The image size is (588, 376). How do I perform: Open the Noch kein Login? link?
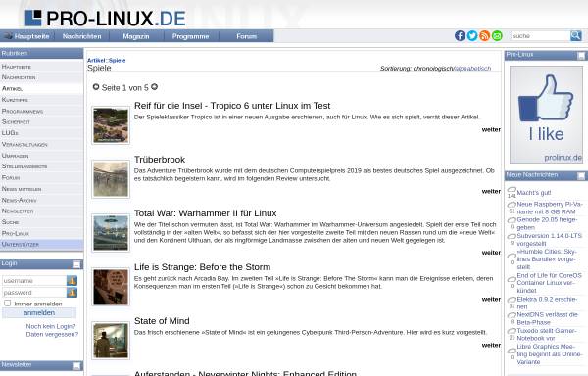(51, 326)
